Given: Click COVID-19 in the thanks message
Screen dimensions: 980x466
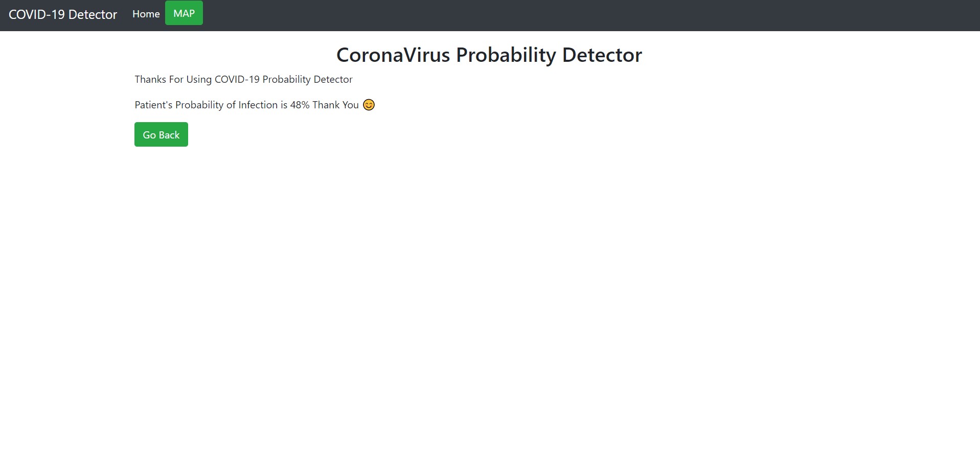Looking at the screenshot, I should [x=237, y=79].
